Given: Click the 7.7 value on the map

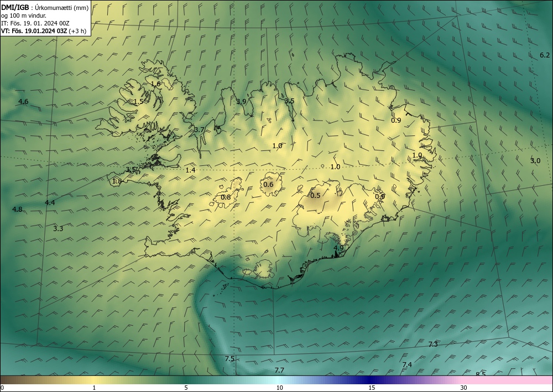Looking at the screenshot, I should (279, 370).
